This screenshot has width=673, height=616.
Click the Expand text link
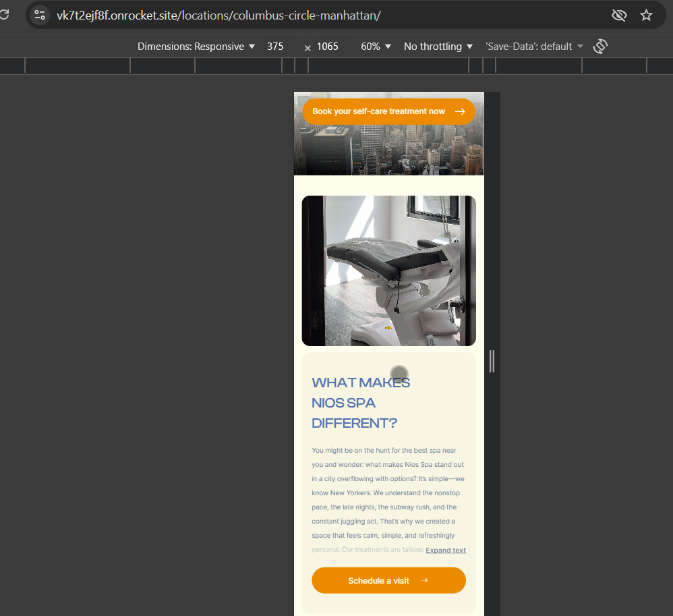(x=446, y=551)
